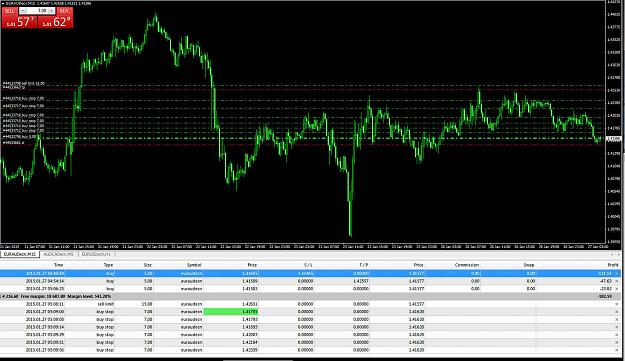Switch to the EURAUDecn,M15 chart tab
Screen dimensions: 625x361
[20, 254]
